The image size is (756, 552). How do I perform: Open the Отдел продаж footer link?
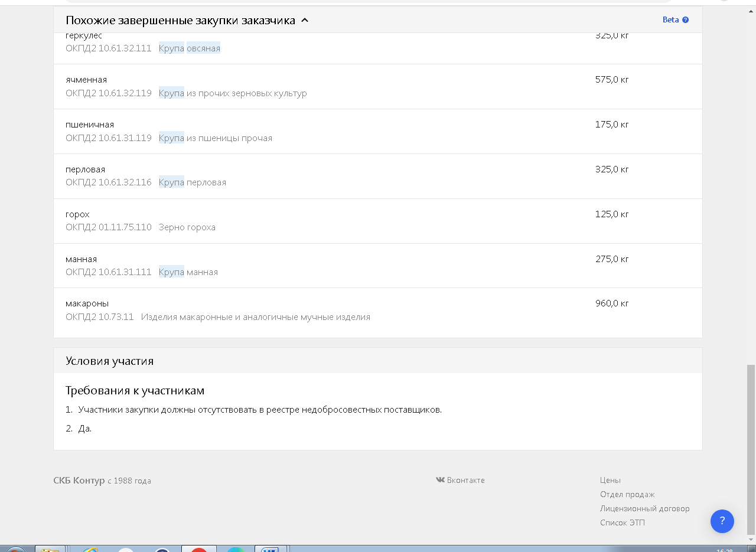627,494
